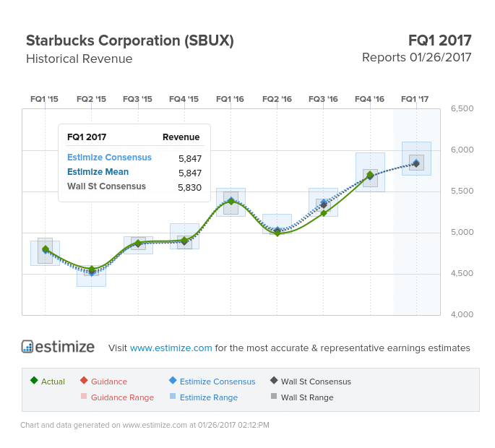Click the FQ1 '16 quarter label
495x448 pixels.
click(x=230, y=99)
